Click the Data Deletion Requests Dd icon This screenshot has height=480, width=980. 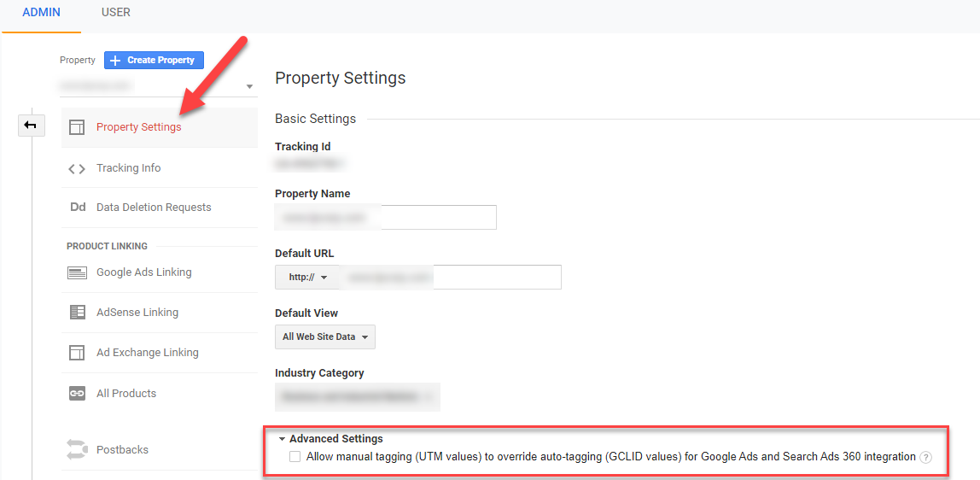click(77, 208)
